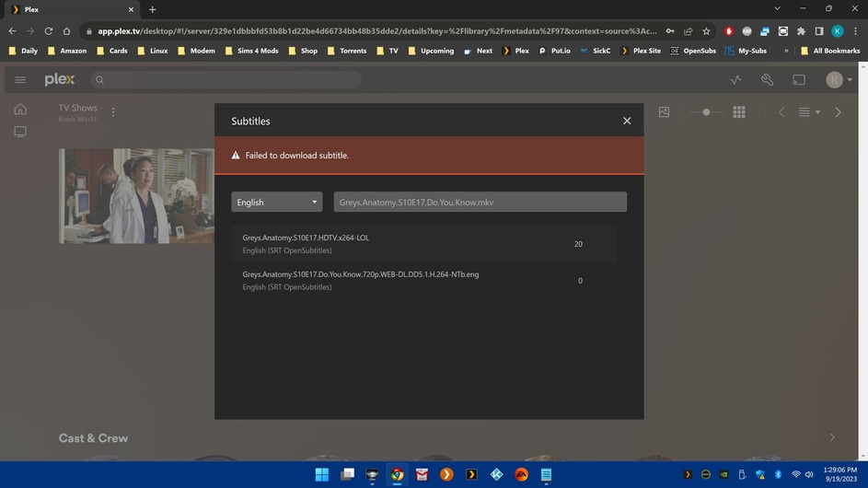
Task: Go to next item arrow
Action: [x=839, y=112]
